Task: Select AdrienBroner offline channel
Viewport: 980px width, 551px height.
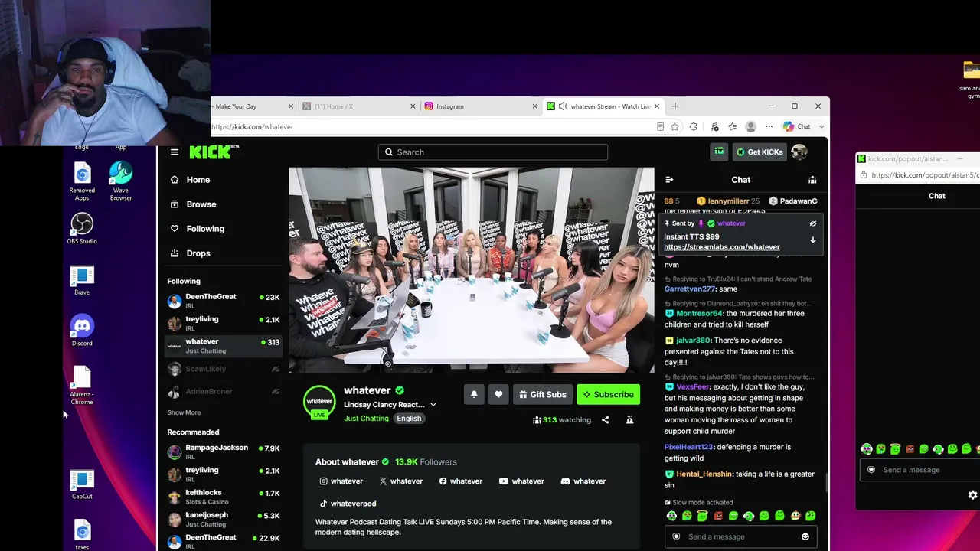Action: pos(224,391)
